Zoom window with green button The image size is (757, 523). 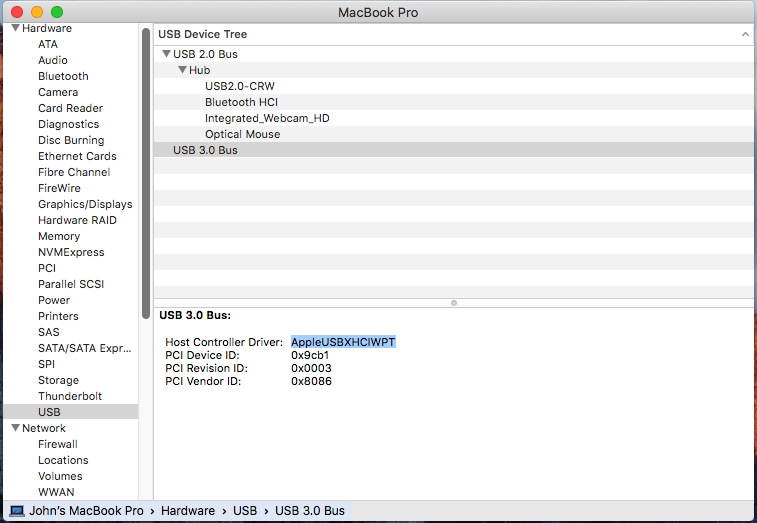pos(57,12)
